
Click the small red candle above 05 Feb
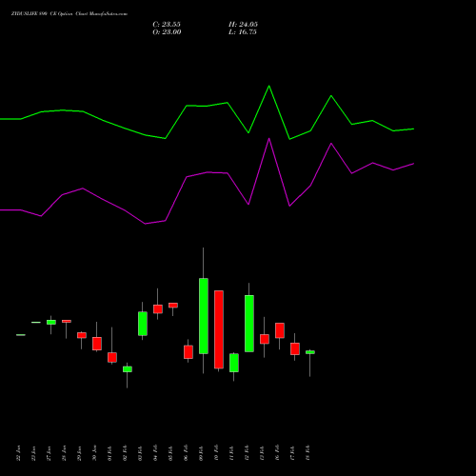[173, 306]
